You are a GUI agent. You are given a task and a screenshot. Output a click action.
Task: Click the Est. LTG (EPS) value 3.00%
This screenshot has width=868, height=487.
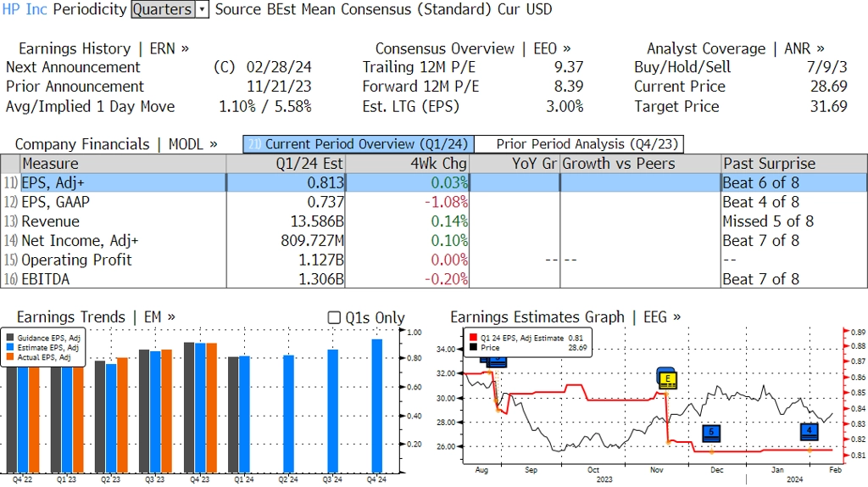pos(565,106)
